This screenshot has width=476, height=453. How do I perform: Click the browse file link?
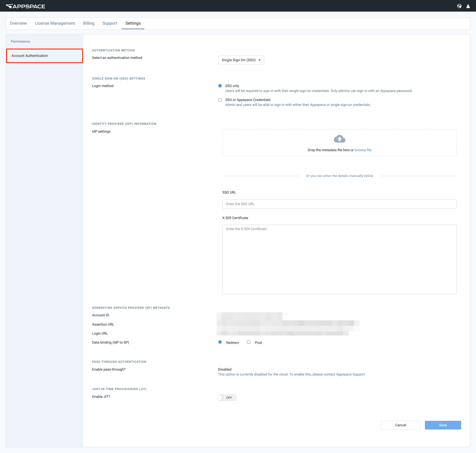coord(363,150)
